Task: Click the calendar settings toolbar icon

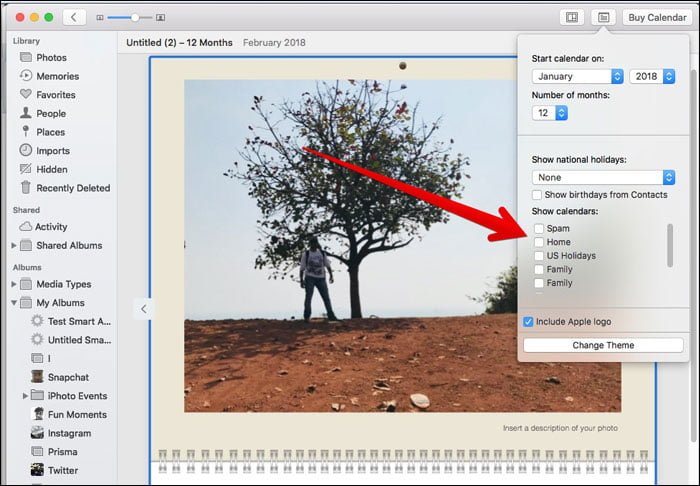Action: [603, 17]
